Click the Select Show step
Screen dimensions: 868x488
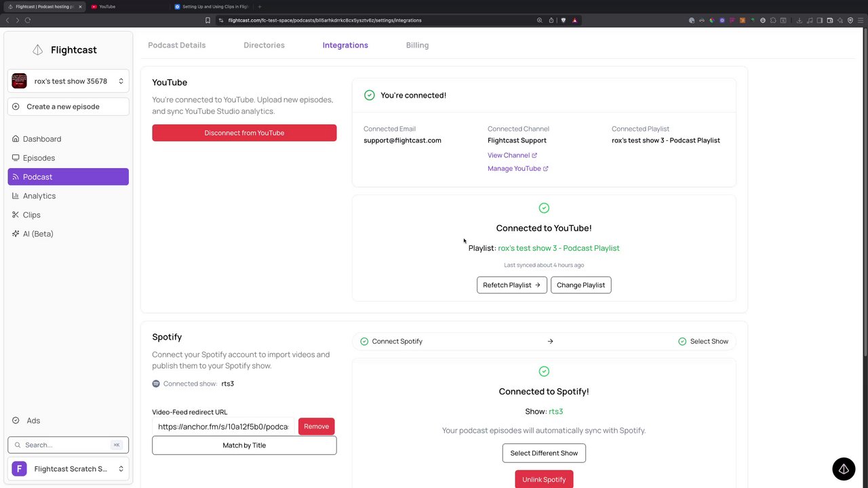coord(703,342)
